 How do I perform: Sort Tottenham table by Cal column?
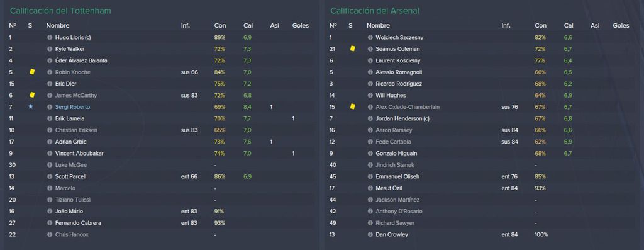tap(248, 25)
